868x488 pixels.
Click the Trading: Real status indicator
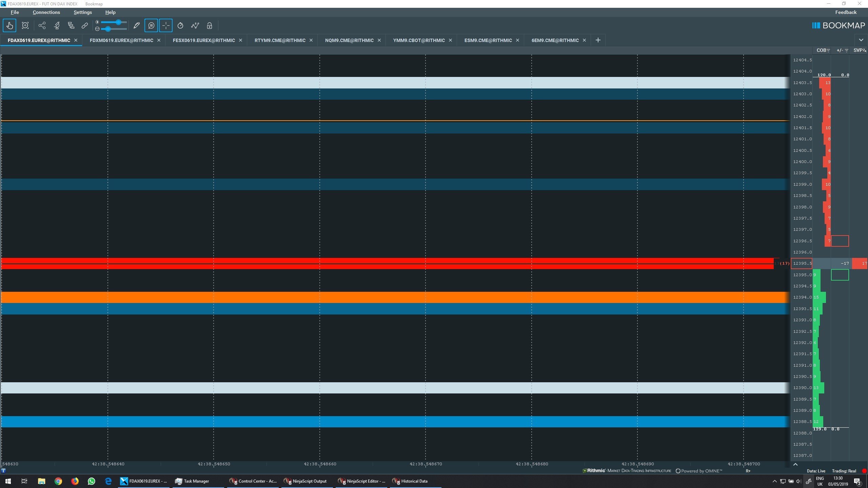click(x=844, y=471)
